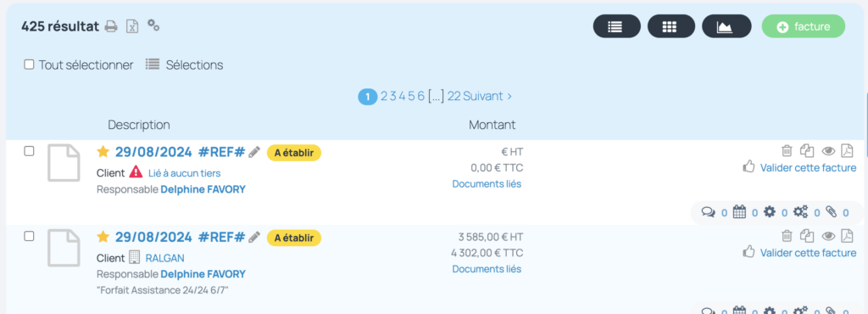Image resolution: width=868 pixels, height=314 pixels.
Task: Check the Tout sélectionner box
Action: point(29,64)
